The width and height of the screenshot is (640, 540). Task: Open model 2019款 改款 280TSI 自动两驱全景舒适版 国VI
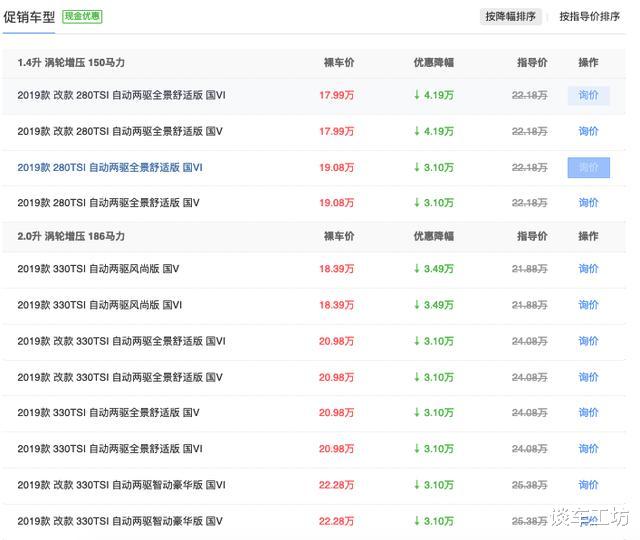(121, 96)
